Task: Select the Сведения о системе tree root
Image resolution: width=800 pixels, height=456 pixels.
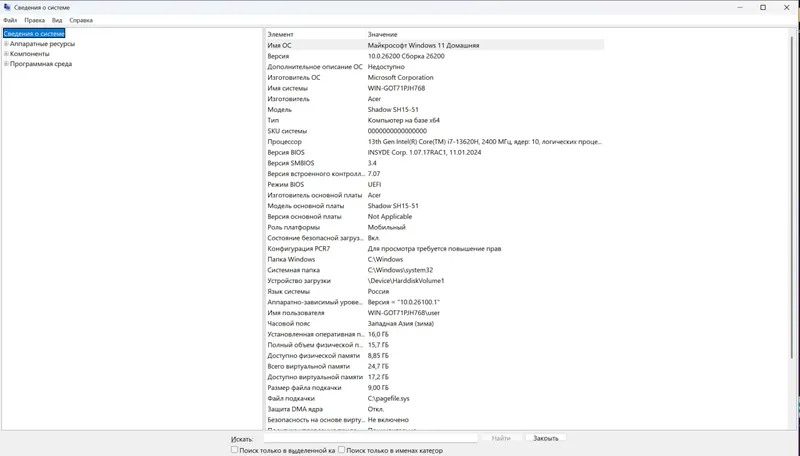Action: point(34,34)
